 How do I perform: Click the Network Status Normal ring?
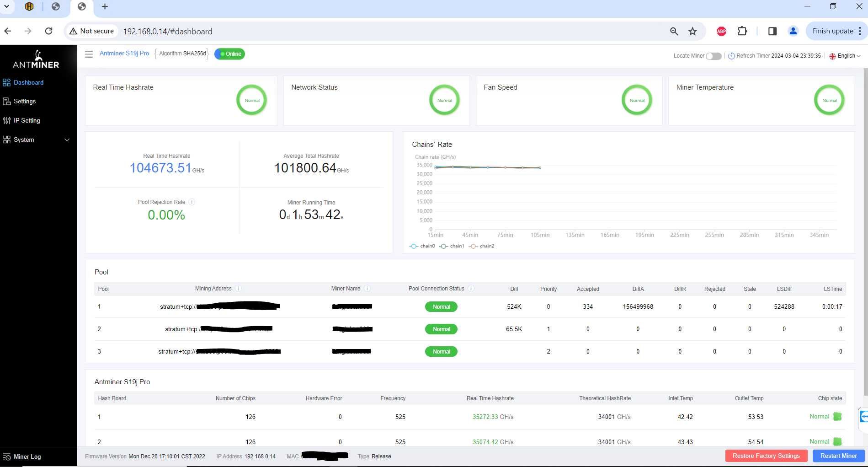click(x=445, y=100)
